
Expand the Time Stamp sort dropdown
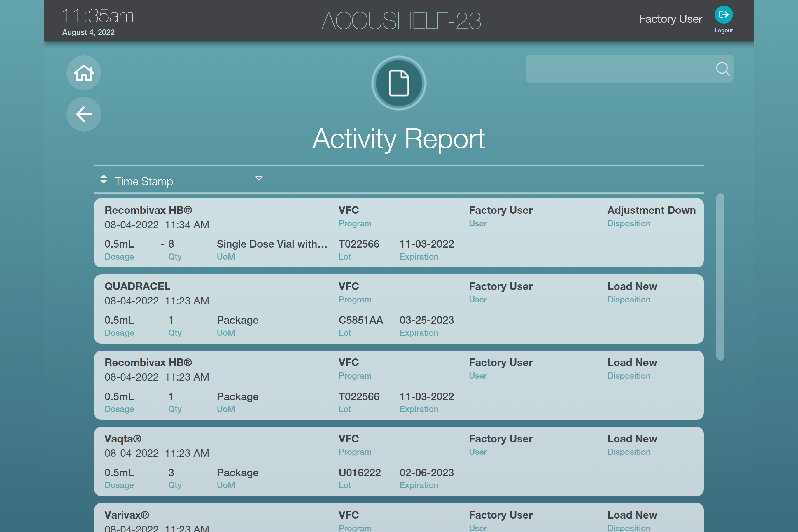pos(258,178)
